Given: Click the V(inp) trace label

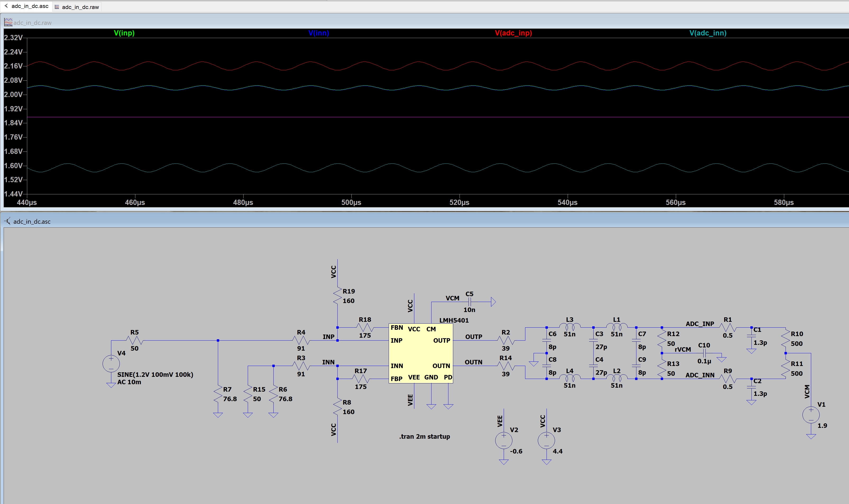Looking at the screenshot, I should (x=124, y=33).
